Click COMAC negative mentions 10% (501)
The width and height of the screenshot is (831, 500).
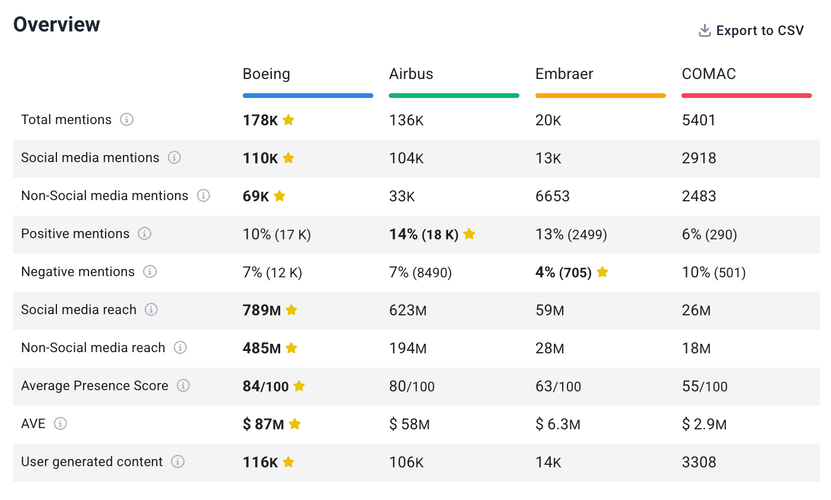point(713,273)
